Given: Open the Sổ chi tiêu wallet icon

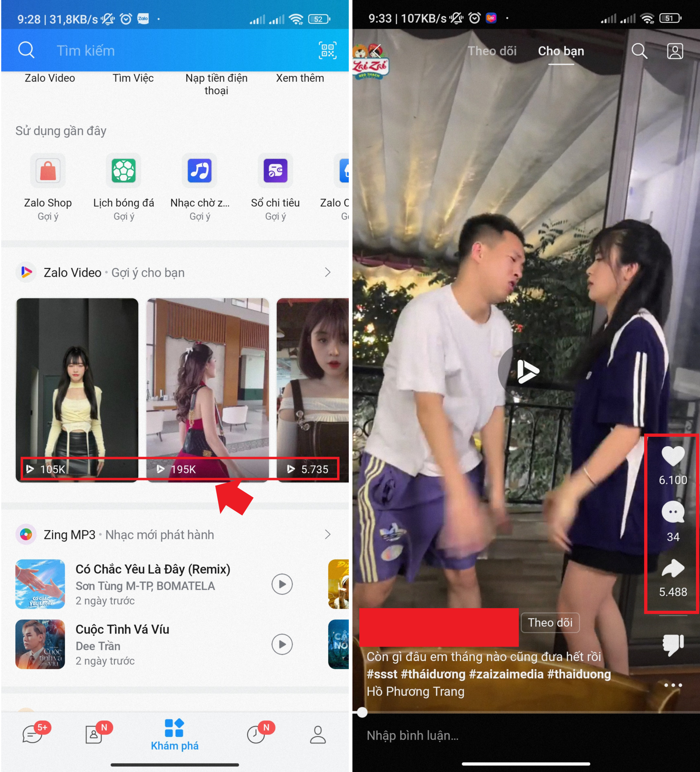Looking at the screenshot, I should 275,171.
